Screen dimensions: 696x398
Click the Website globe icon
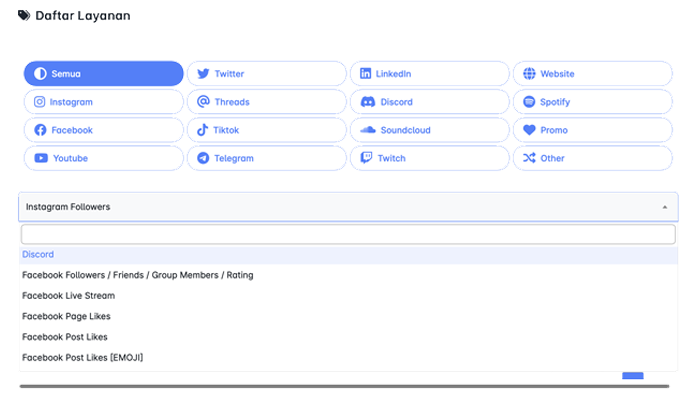[x=529, y=74]
